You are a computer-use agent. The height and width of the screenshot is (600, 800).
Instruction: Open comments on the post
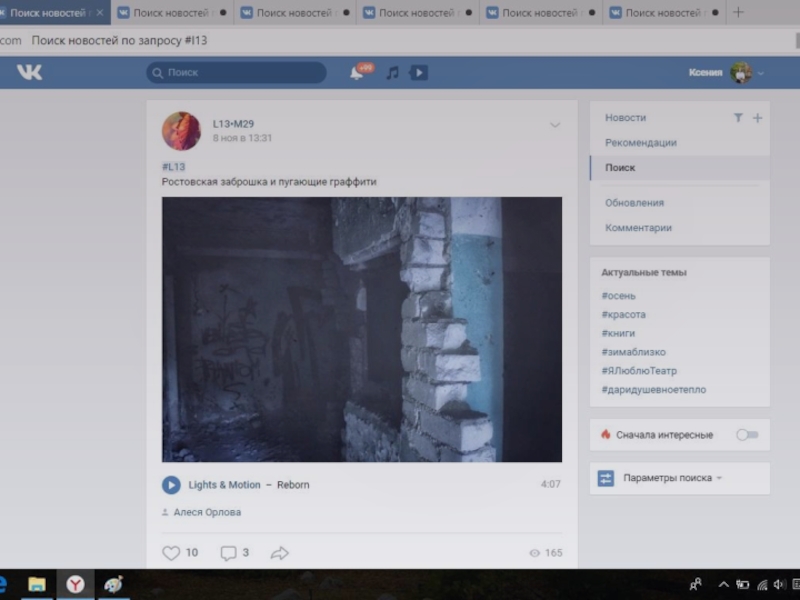tap(229, 553)
